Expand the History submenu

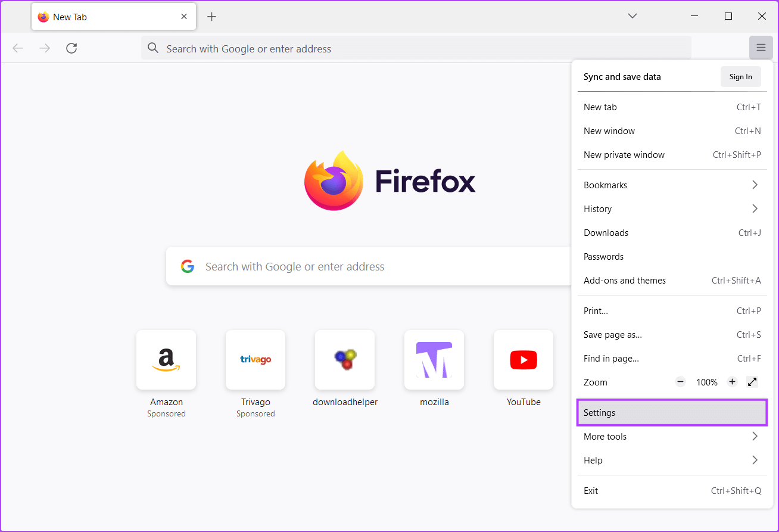tap(672, 209)
